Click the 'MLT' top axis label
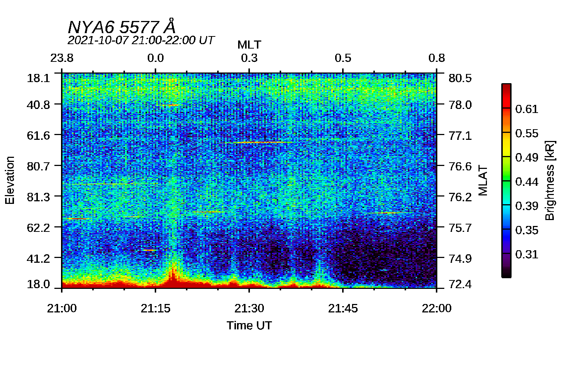This screenshot has height=368, width=588. pos(249,45)
